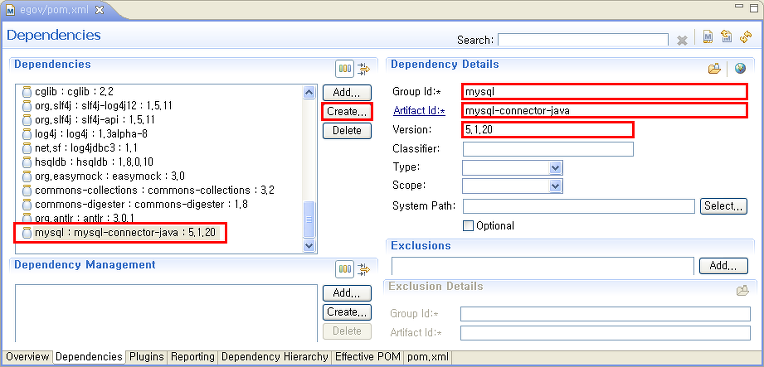Click the Exclusions list box
Image resolution: width=764 pixels, height=367 pixels.
coord(542,266)
